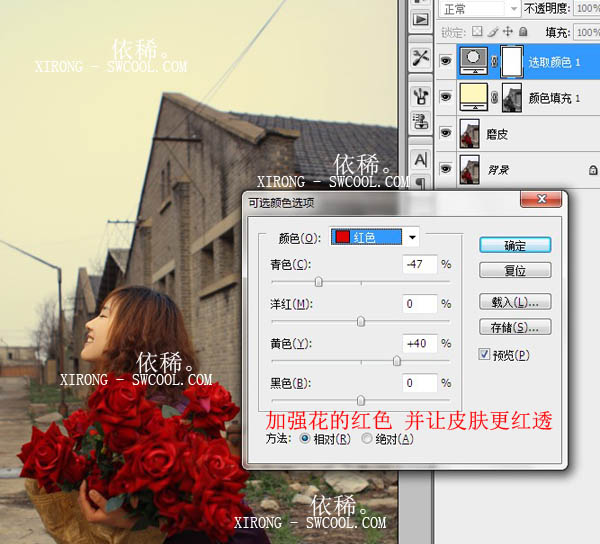Select the 绝对 (Absolute) method radio button

(x=366, y=438)
